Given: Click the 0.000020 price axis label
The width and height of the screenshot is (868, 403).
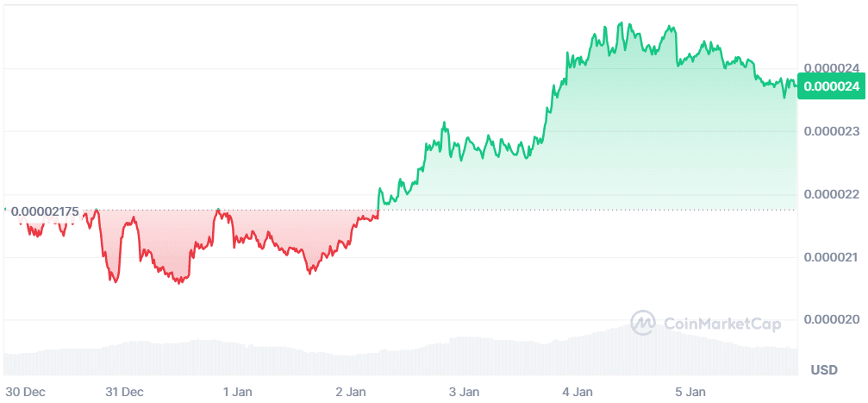Looking at the screenshot, I should tap(829, 319).
